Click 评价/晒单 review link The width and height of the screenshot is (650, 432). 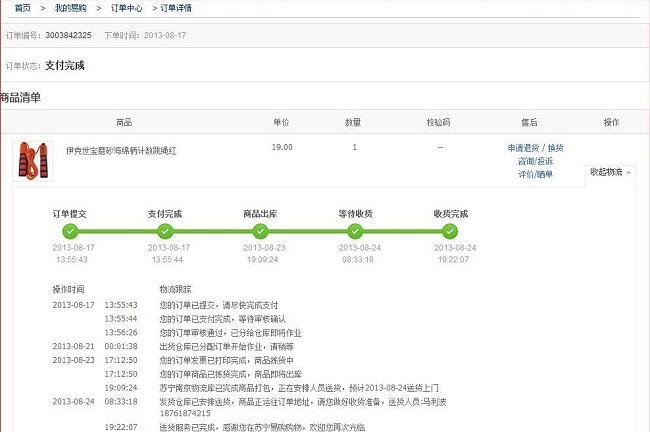click(535, 174)
